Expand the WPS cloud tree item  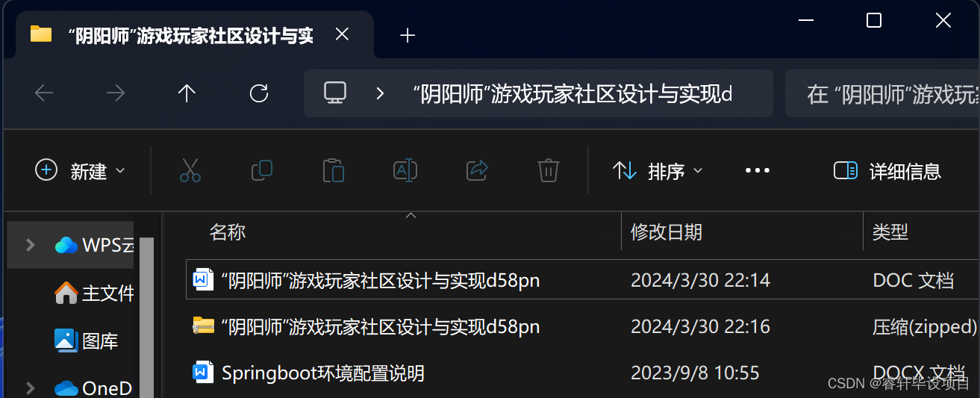click(x=31, y=244)
